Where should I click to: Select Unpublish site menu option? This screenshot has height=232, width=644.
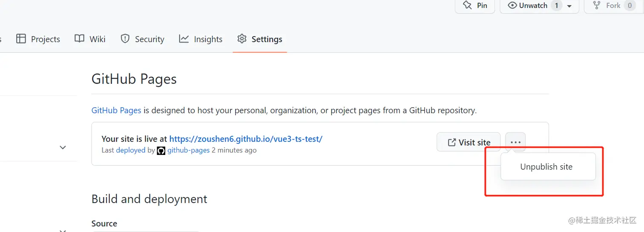(x=546, y=167)
